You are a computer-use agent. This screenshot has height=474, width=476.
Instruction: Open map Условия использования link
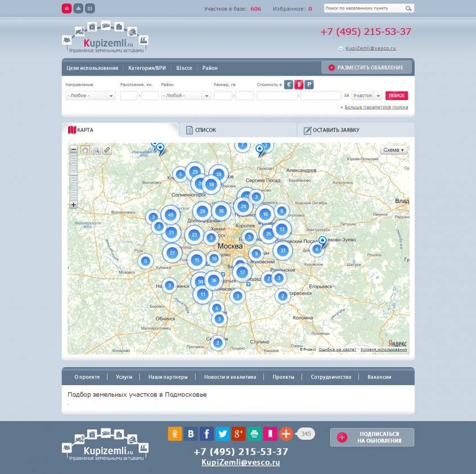point(383,349)
